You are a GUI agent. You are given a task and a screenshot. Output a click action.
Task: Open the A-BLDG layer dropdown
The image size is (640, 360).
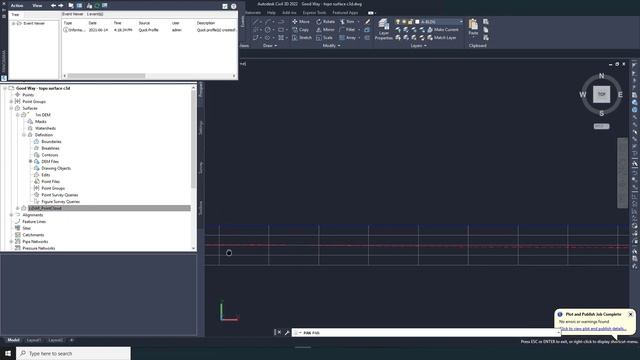(x=462, y=22)
